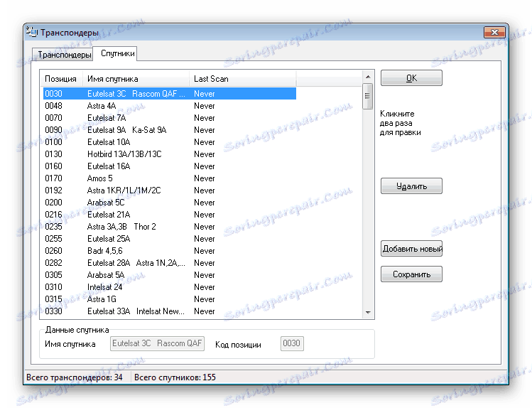This screenshot has width=532, height=408.
Task: Click position code 0048
Action: coord(53,106)
